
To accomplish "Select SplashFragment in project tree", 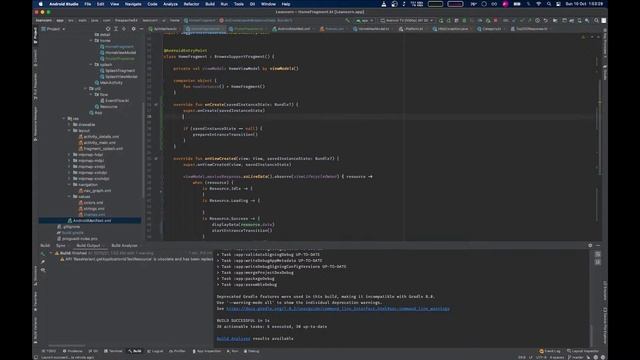I will pyautogui.click(x=117, y=71).
